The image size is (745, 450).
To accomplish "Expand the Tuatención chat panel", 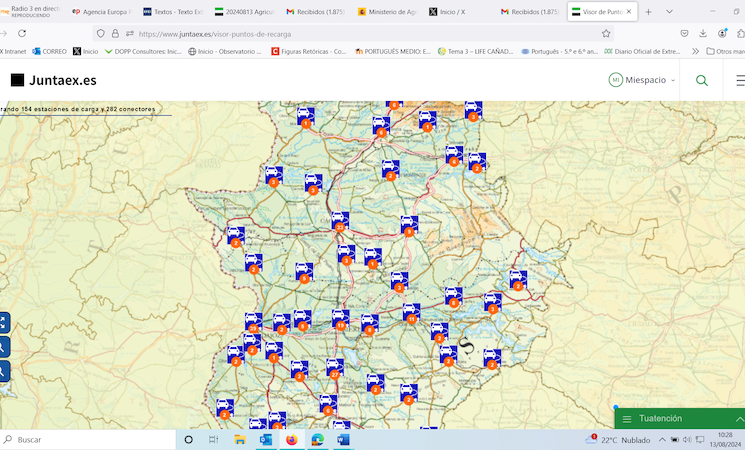I will pos(739,419).
